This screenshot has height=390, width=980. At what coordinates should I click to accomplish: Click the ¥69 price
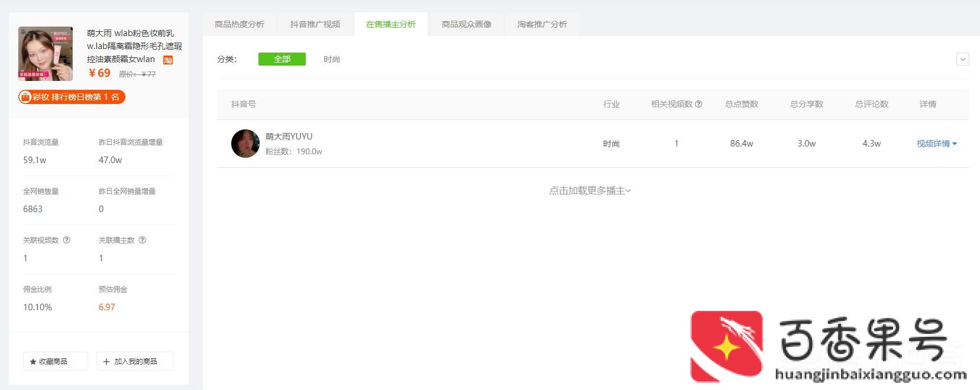tap(99, 73)
